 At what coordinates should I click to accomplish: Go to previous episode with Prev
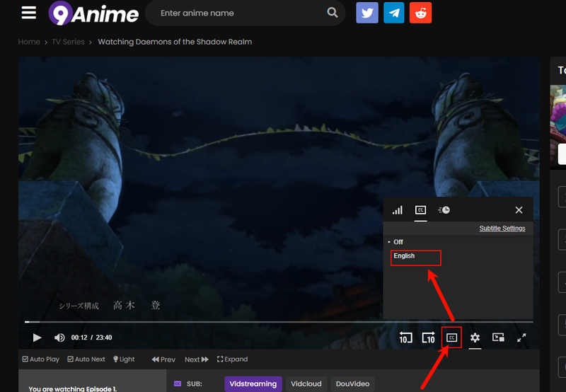pos(163,359)
